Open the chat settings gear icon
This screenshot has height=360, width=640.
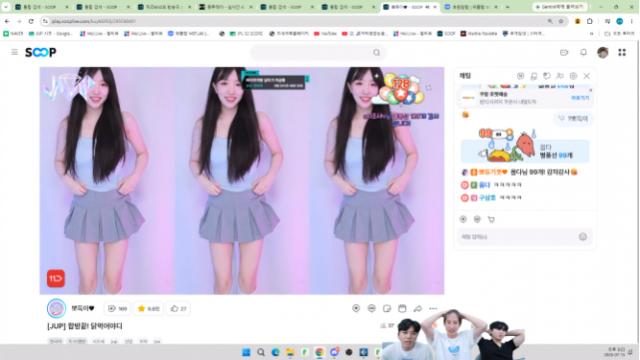pos(573,76)
